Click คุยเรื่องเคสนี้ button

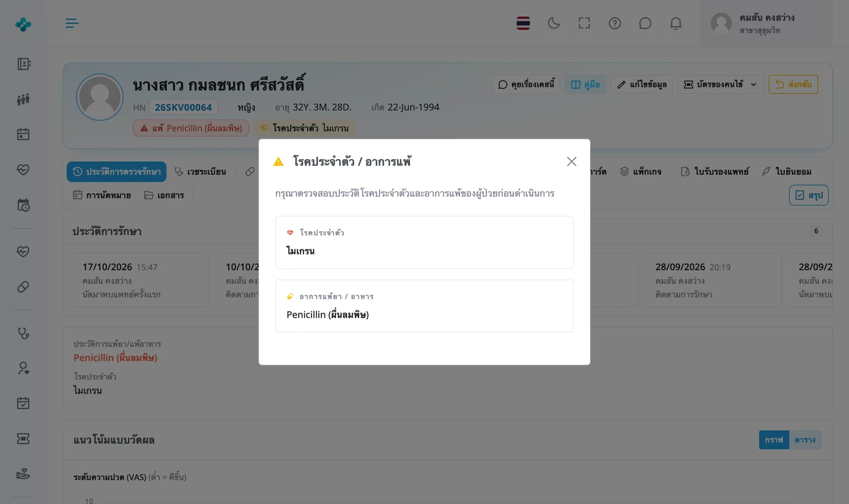tap(526, 84)
